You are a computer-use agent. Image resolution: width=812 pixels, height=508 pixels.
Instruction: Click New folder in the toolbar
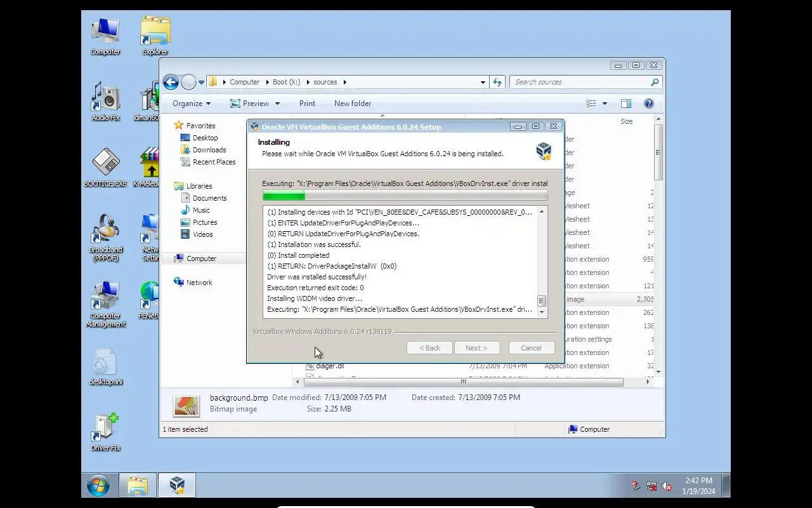pos(353,104)
